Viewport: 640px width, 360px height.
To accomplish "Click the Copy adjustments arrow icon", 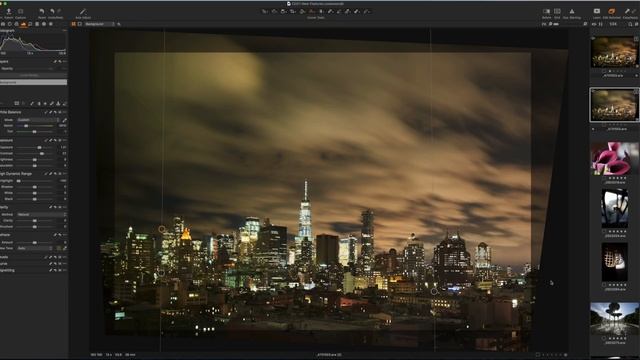I will (x=627, y=11).
